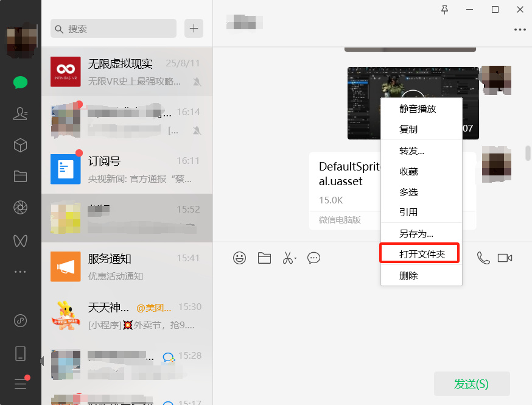This screenshot has height=405, width=532.
Task: Click the 无限虚拟现实 red logo avatar
Action: click(66, 72)
